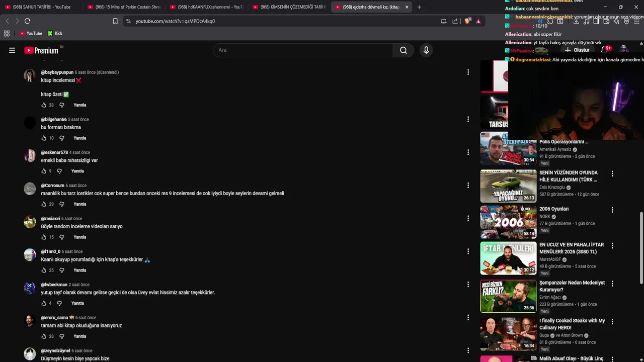Screen dimensions: 644x362
Task: Like @baybaypunpun's comment
Action: 44,105
